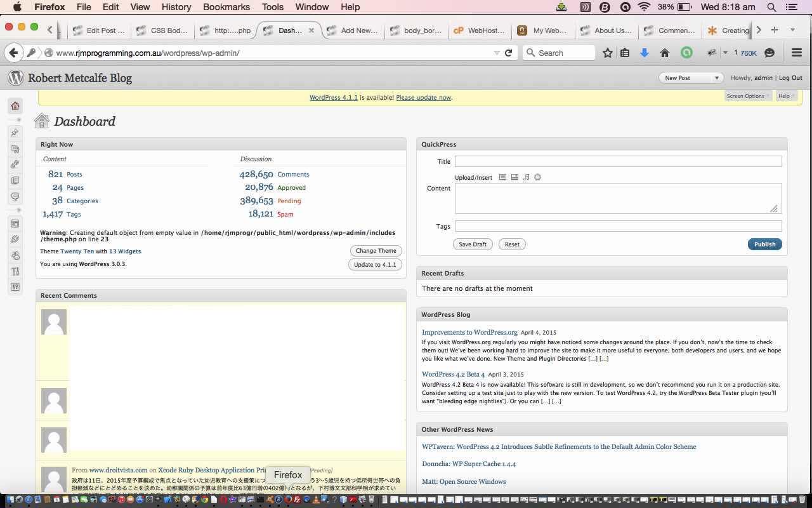Open the Posts pushpin icon in the sidebar
This screenshot has width=812, height=508.
pyautogui.click(x=15, y=133)
